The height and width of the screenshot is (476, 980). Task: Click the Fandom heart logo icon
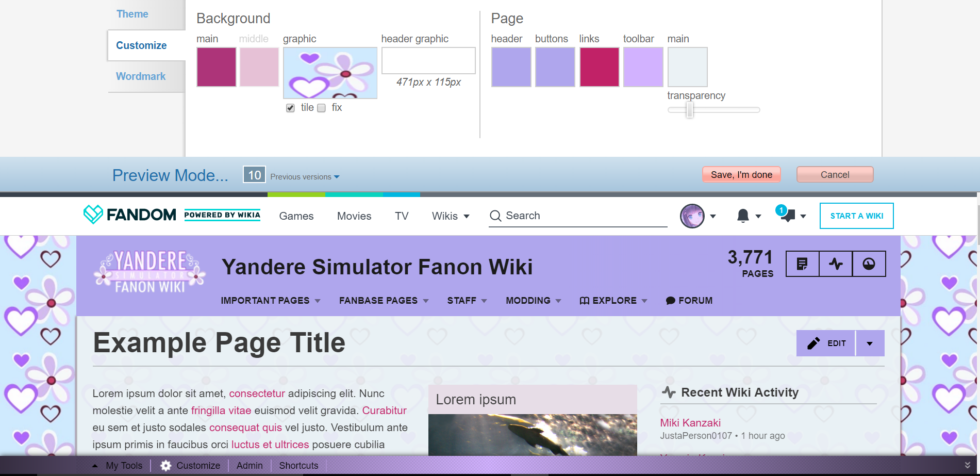pyautogui.click(x=93, y=215)
